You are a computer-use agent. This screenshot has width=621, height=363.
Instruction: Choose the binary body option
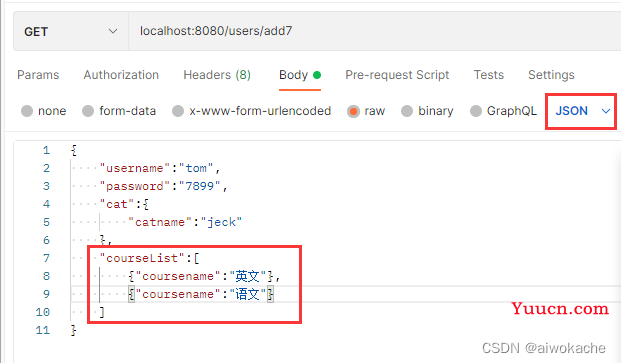coord(407,111)
